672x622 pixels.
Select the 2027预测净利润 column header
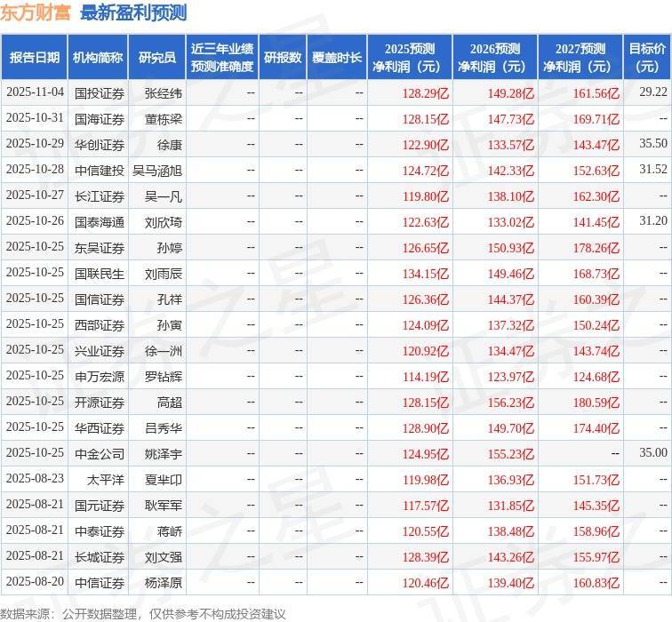(580, 58)
